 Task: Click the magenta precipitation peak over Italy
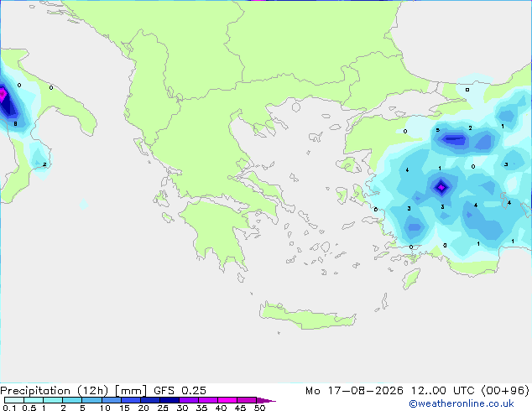pyautogui.click(x=3, y=94)
